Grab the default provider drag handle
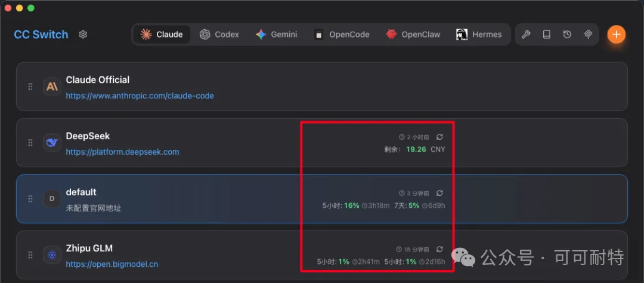This screenshot has width=644, height=283. (30, 199)
